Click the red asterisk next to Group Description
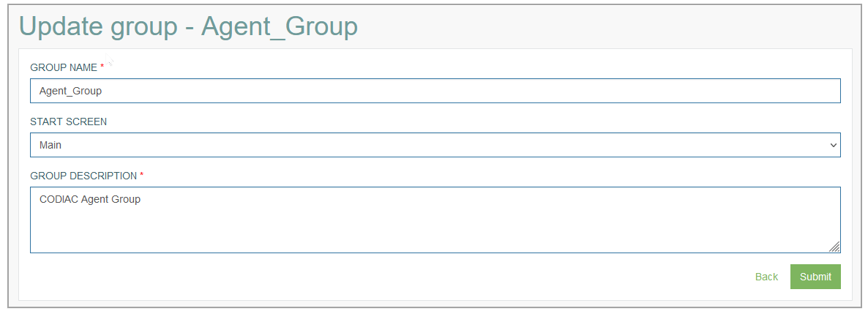This screenshot has height=314, width=868. click(x=142, y=175)
